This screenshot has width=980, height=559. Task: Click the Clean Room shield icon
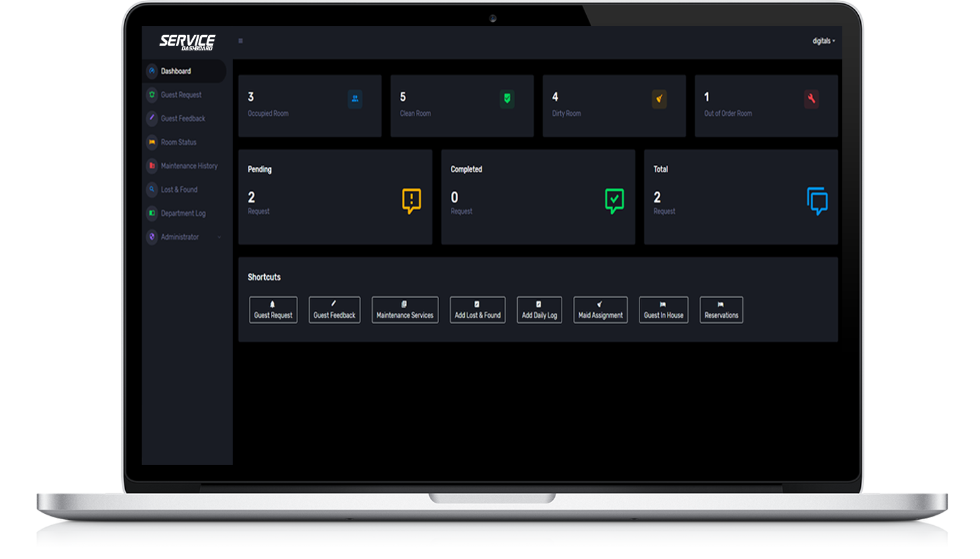click(x=507, y=99)
